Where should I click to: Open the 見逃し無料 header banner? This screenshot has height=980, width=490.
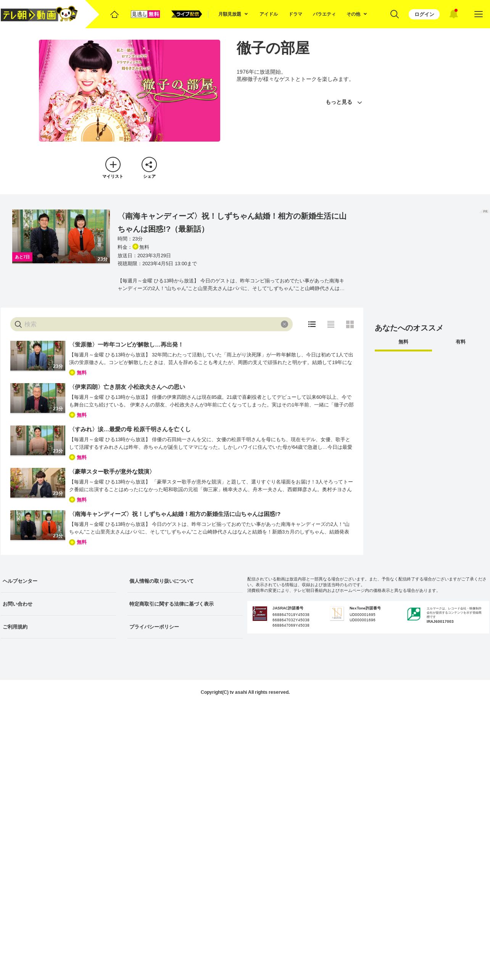[x=145, y=14]
